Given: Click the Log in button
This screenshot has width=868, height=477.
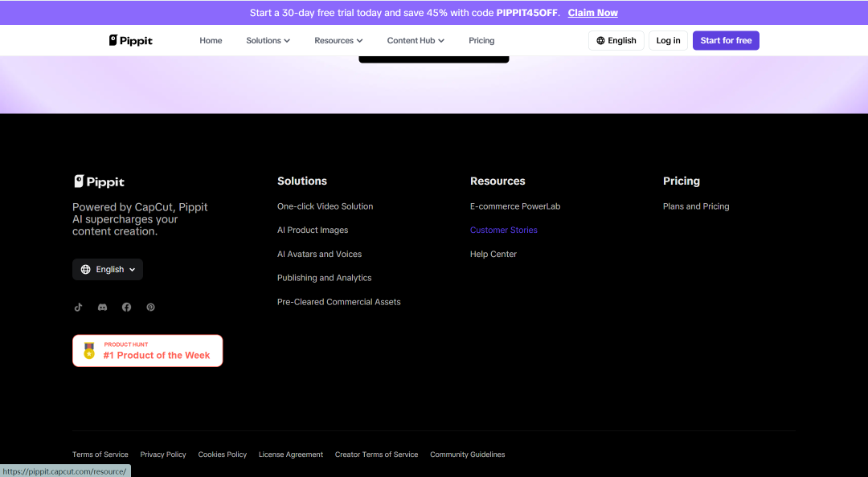Looking at the screenshot, I should 668,40.
